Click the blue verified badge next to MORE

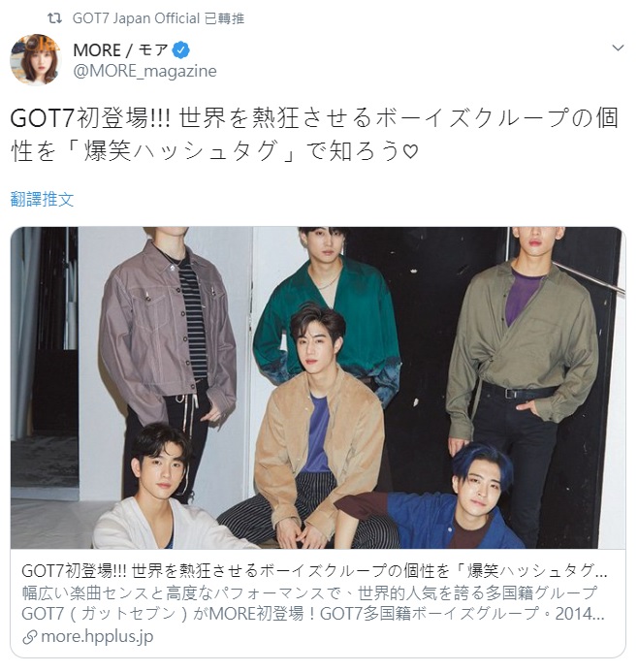tap(180, 50)
